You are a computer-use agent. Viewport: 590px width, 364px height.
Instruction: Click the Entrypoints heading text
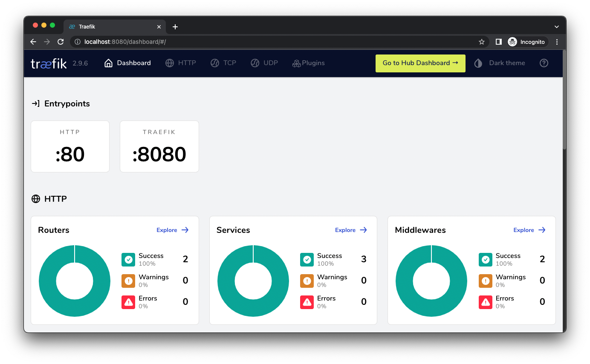coord(67,103)
